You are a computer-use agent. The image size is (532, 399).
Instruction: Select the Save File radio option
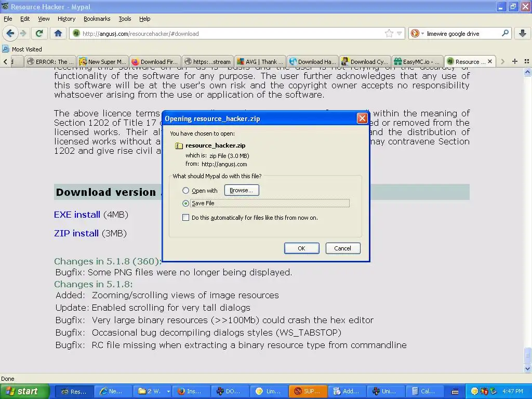pos(185,203)
